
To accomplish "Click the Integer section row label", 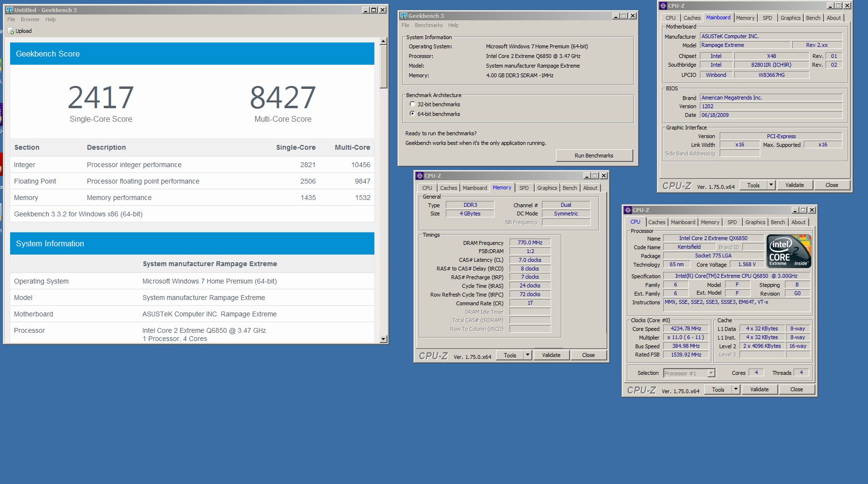I will point(25,165).
